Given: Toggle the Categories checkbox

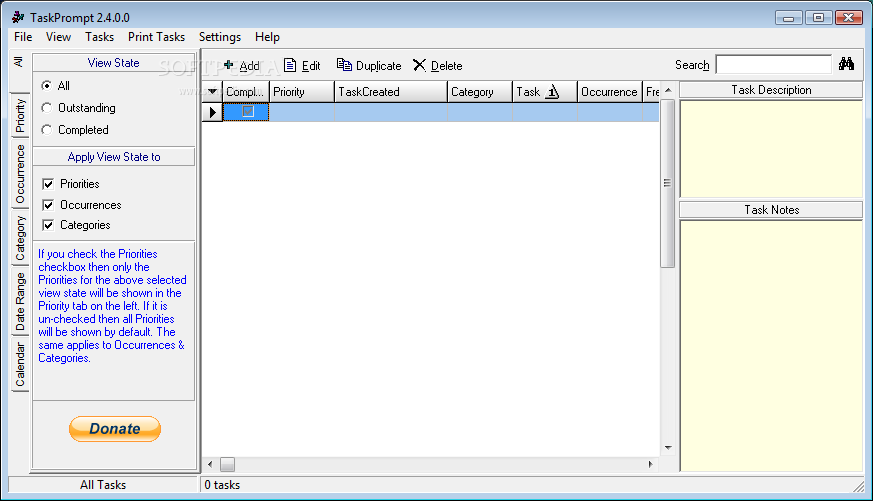Looking at the screenshot, I should point(48,225).
